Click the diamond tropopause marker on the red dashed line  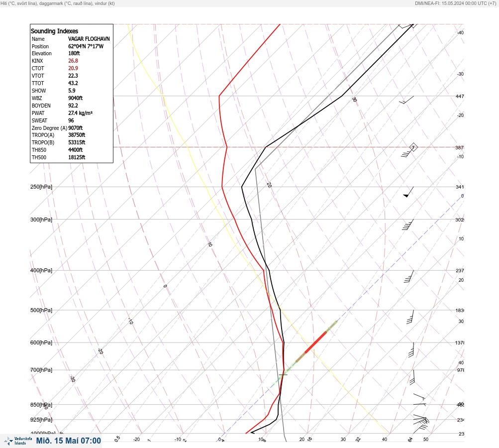tap(413, 147)
